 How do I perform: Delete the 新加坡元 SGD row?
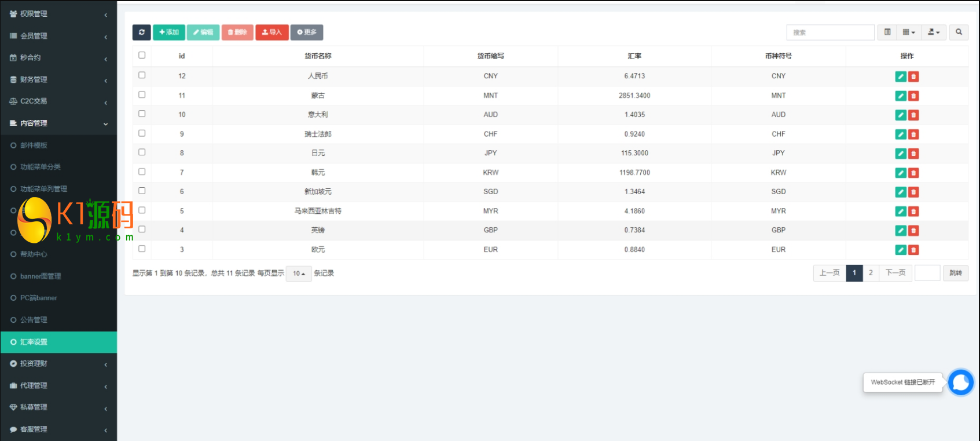tap(913, 192)
